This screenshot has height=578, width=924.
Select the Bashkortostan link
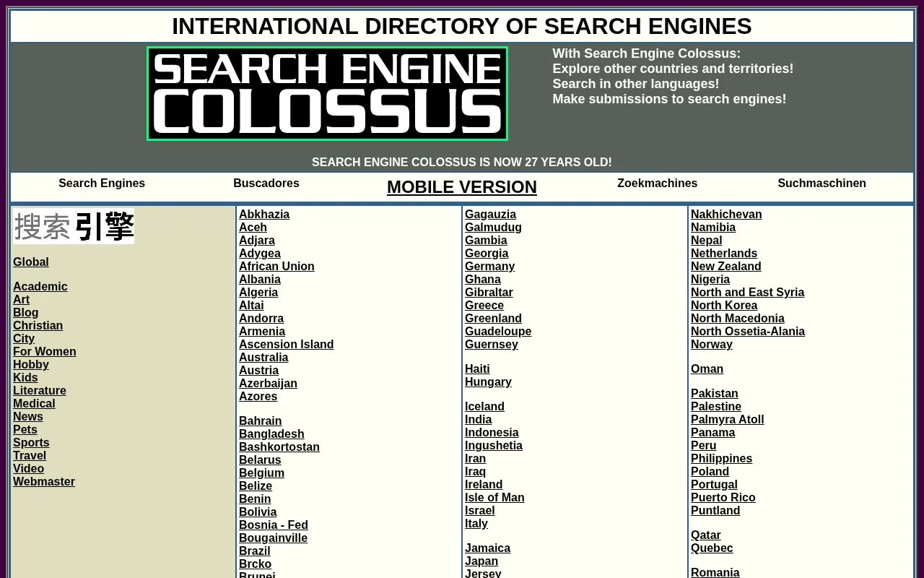279,447
